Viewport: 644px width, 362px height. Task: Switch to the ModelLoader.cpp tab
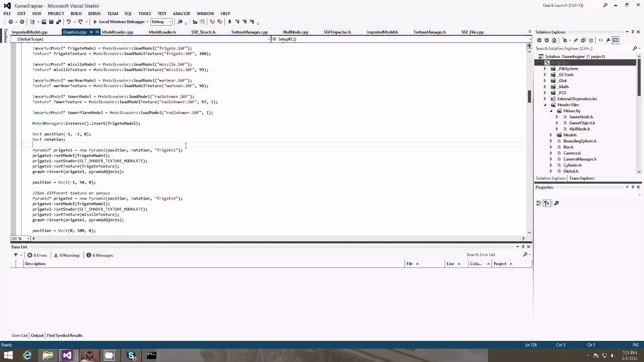117,32
